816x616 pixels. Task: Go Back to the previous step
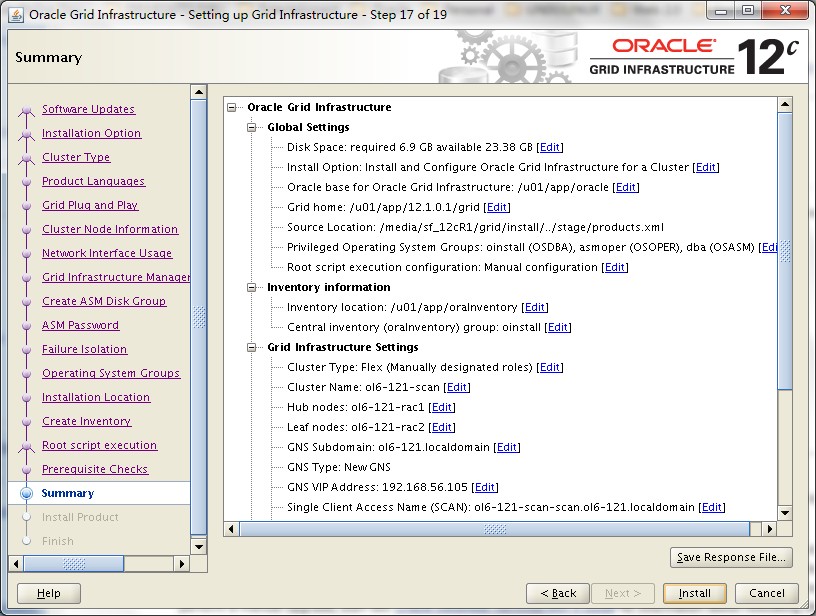click(558, 593)
